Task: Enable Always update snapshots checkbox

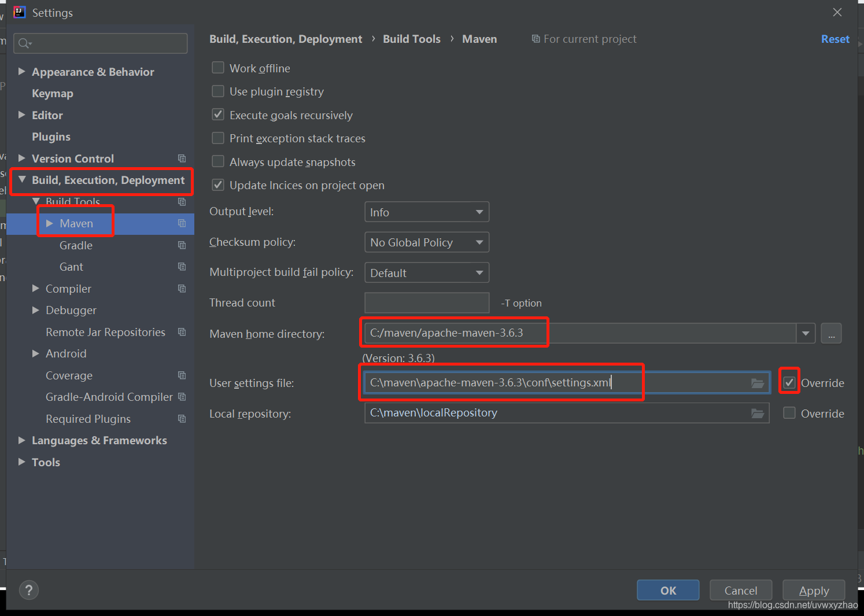Action: coord(218,161)
